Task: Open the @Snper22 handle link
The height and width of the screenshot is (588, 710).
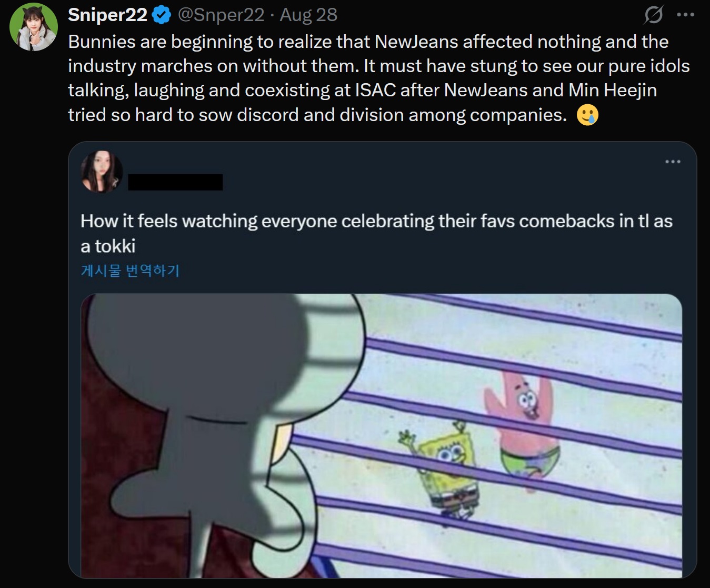Action: pos(221,15)
